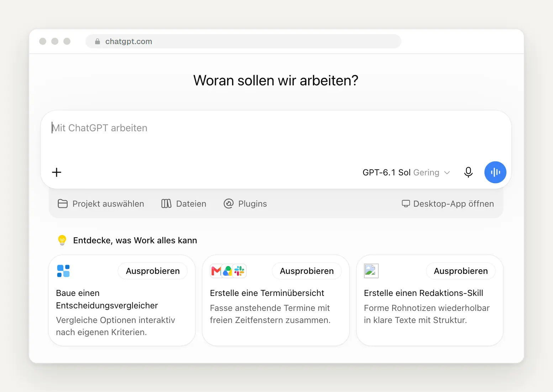Click Fasse anstehende Termine description text
The width and height of the screenshot is (553, 392).
pos(270,314)
